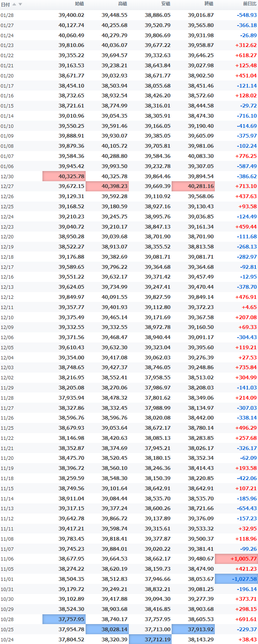This screenshot has width=258, height=644.
Task: Select opening price 39,551.22
Action: click(x=71, y=277)
